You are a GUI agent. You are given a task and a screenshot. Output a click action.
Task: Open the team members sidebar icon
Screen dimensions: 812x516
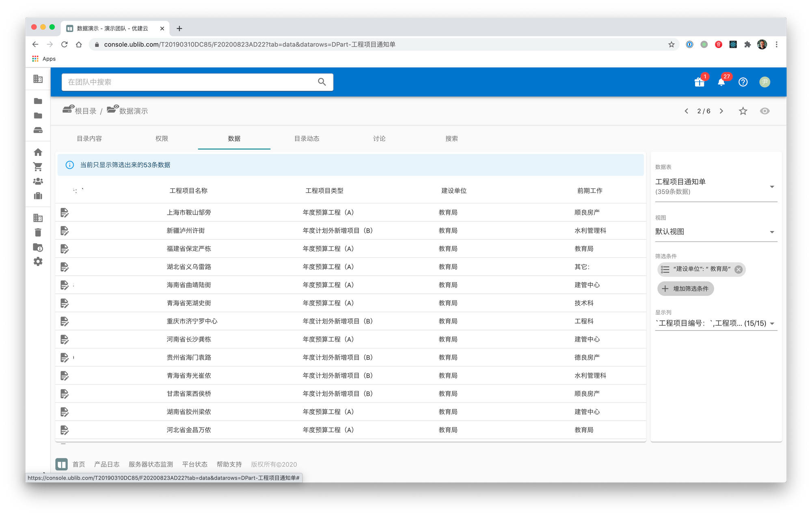click(x=38, y=181)
